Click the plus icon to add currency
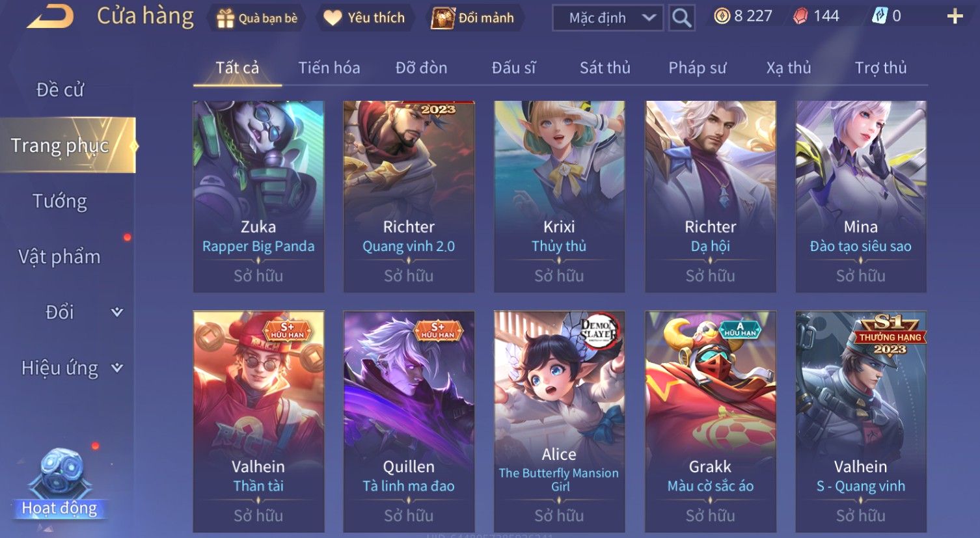980x538 pixels. 955,16
